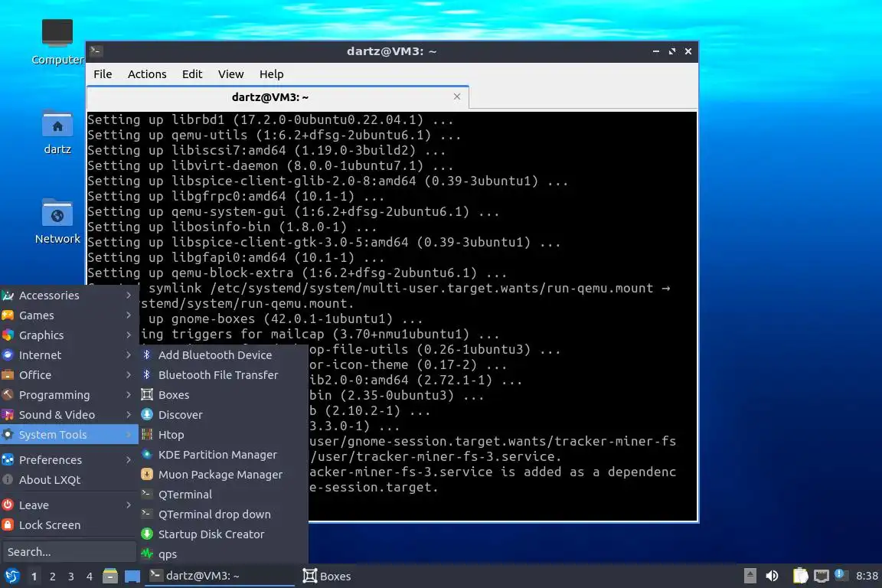Click the QTerminal icon in submenu
This screenshot has width=882, height=588.
pyautogui.click(x=147, y=494)
